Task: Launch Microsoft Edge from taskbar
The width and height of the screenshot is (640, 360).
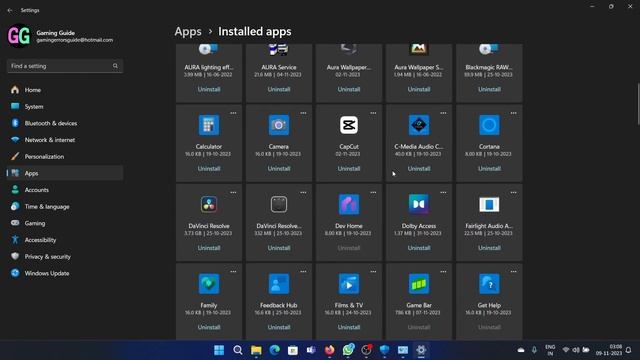Action: (x=274, y=350)
